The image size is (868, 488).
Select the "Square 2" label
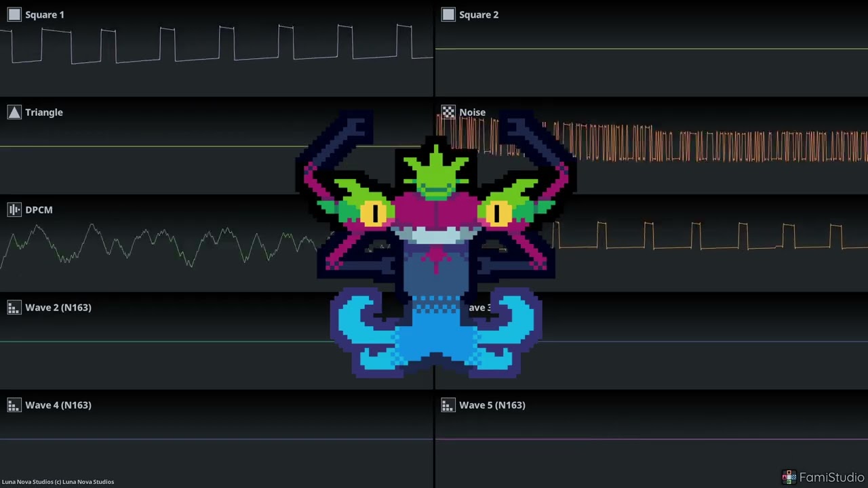pos(479,15)
